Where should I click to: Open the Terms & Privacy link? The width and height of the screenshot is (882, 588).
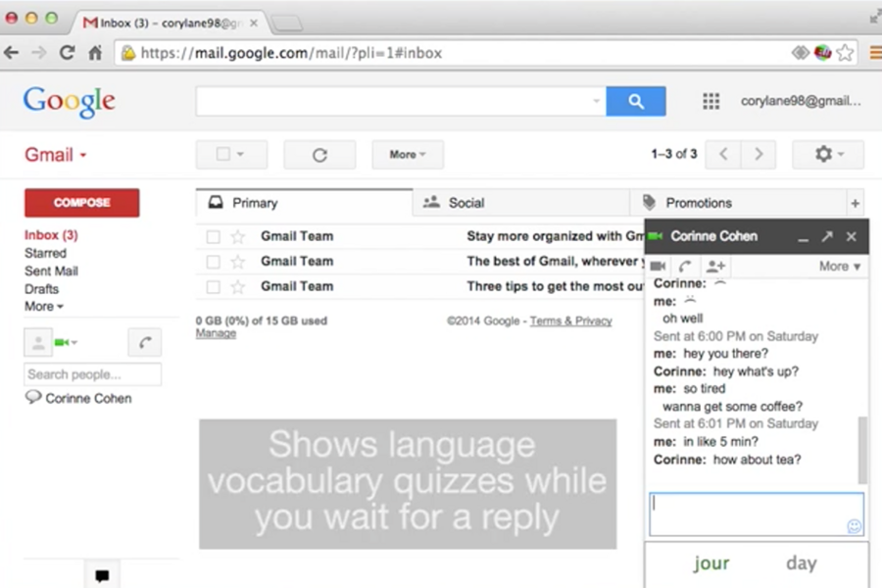coord(570,321)
